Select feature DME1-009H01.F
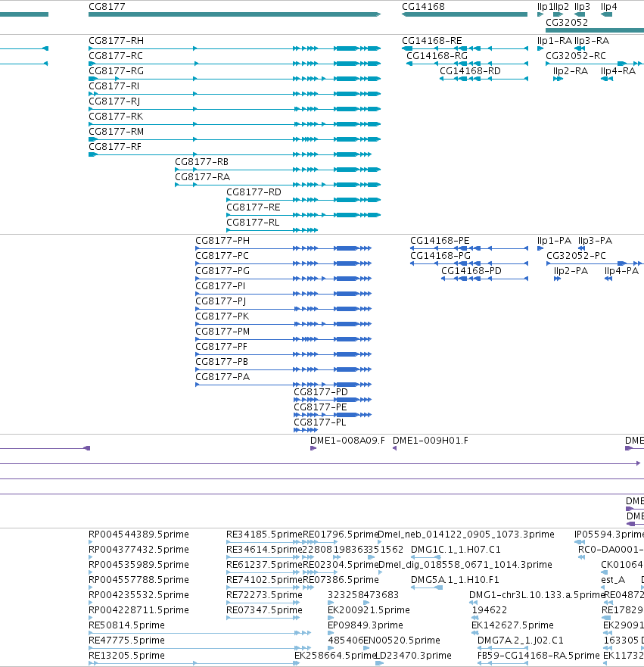 430,441
